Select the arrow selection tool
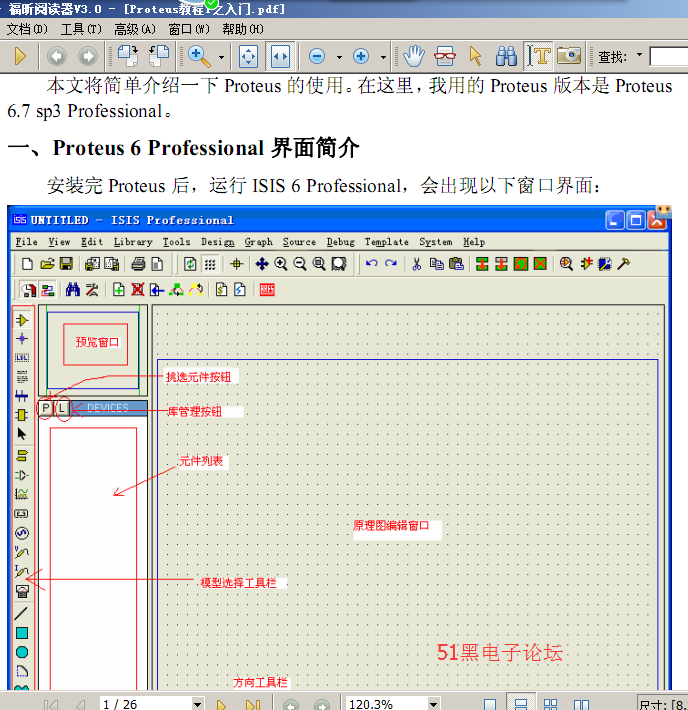 (x=475, y=56)
